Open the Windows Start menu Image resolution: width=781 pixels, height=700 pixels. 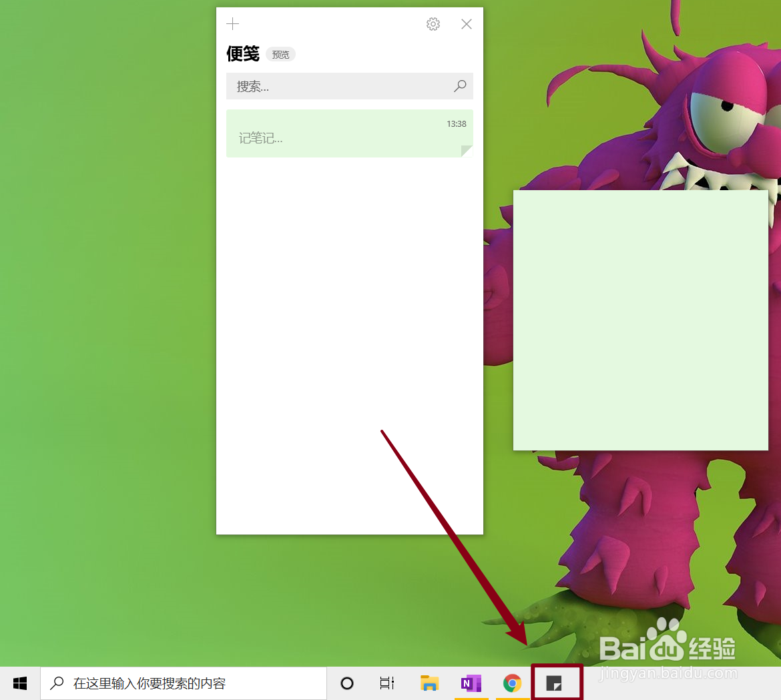[19, 683]
